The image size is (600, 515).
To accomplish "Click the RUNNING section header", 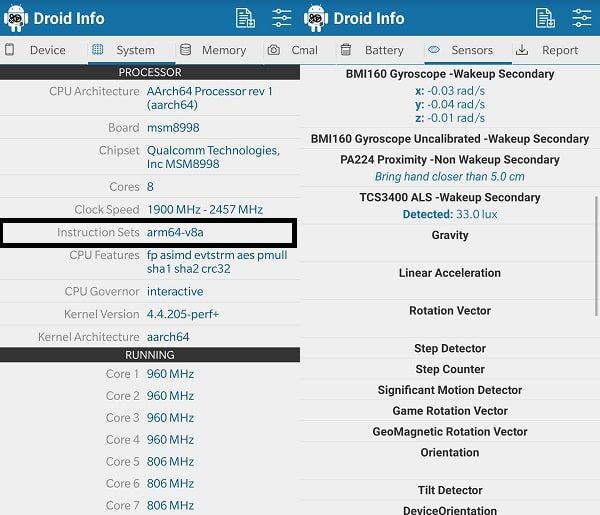I will pyautogui.click(x=150, y=355).
